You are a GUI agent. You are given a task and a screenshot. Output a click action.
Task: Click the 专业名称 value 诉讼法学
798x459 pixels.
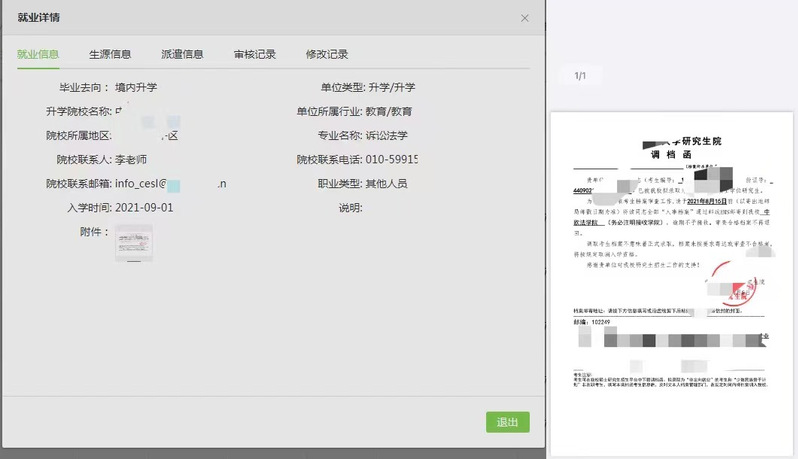tap(387, 136)
